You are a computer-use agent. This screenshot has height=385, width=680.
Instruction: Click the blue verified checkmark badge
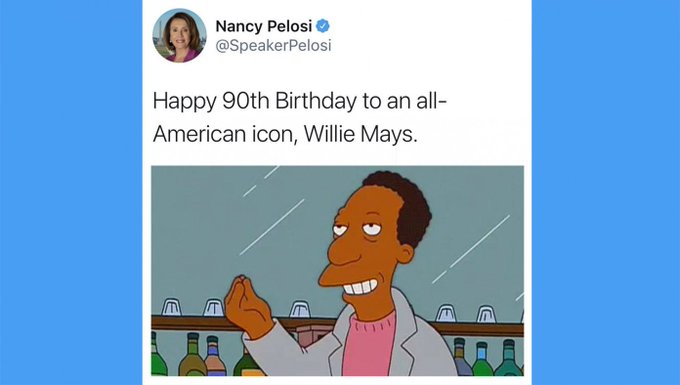[x=323, y=26]
